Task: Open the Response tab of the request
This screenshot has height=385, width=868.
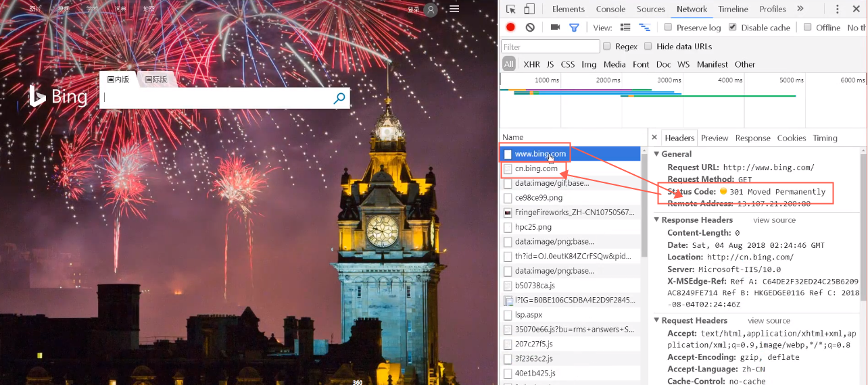Action: (x=752, y=138)
